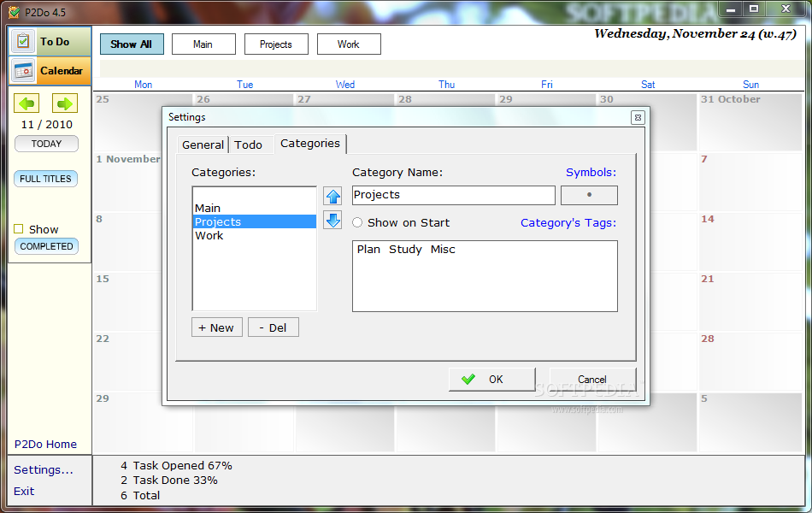Select calendar day 22

coord(128,361)
